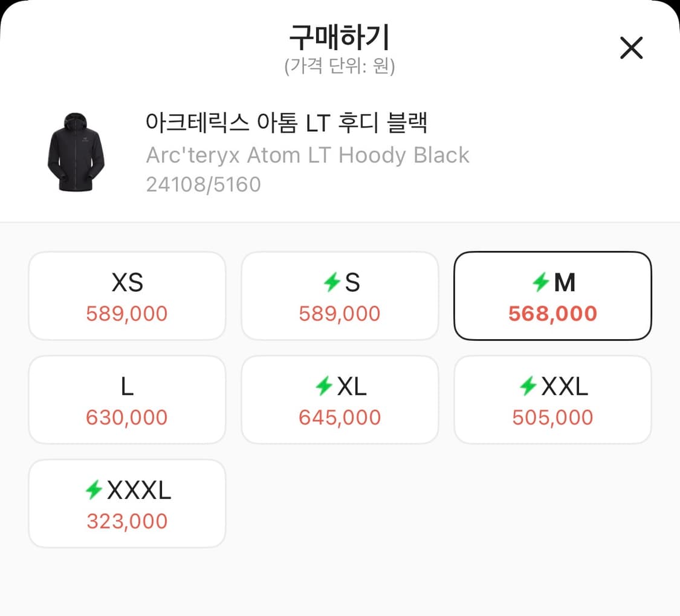Select the XL size option
Screen dimensions: 680x616
point(340,399)
